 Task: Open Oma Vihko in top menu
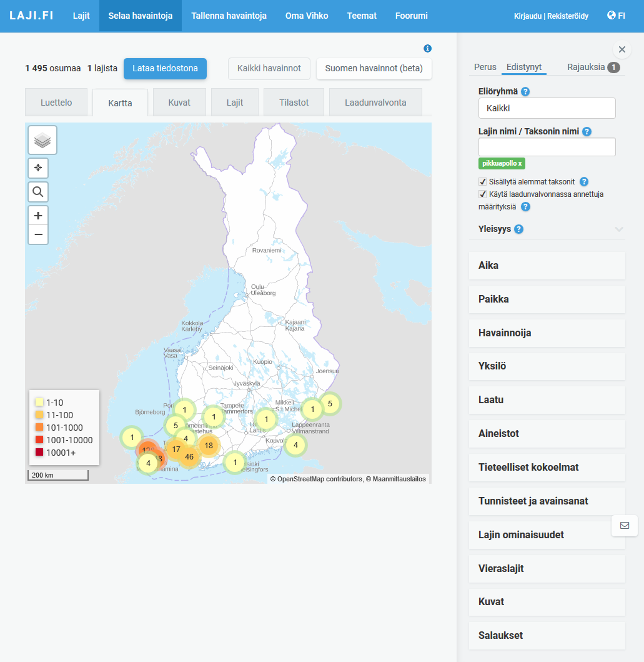point(307,16)
